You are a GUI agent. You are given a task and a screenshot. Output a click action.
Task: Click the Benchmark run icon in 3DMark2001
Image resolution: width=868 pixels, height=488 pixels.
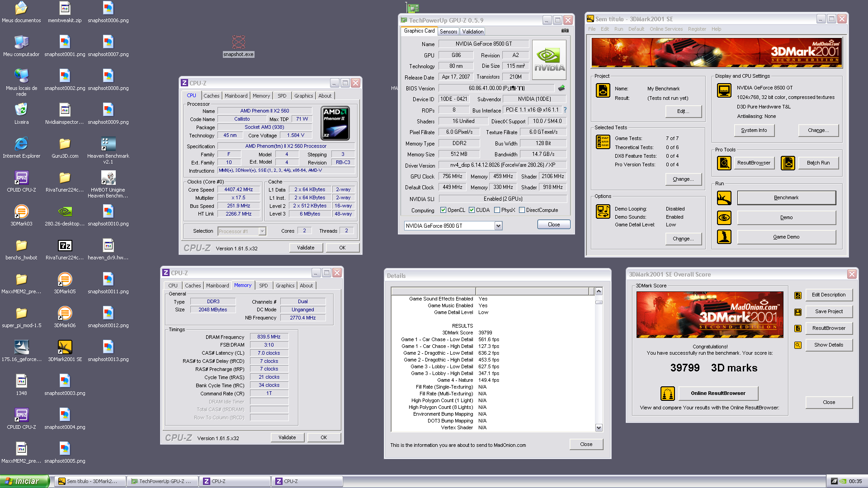[724, 198]
